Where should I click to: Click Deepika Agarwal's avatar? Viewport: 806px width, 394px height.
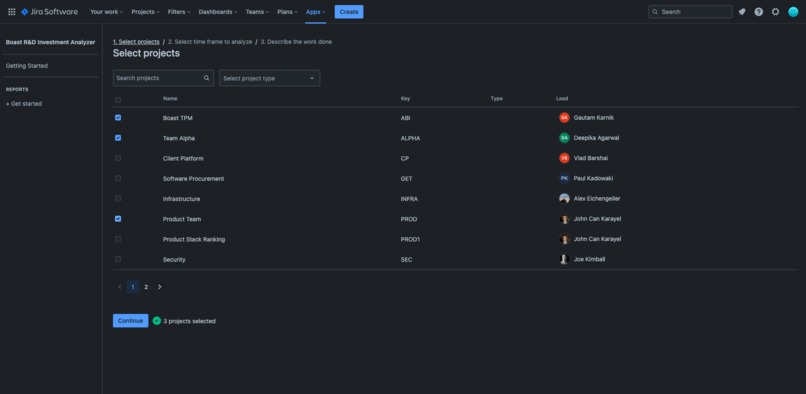tap(564, 138)
